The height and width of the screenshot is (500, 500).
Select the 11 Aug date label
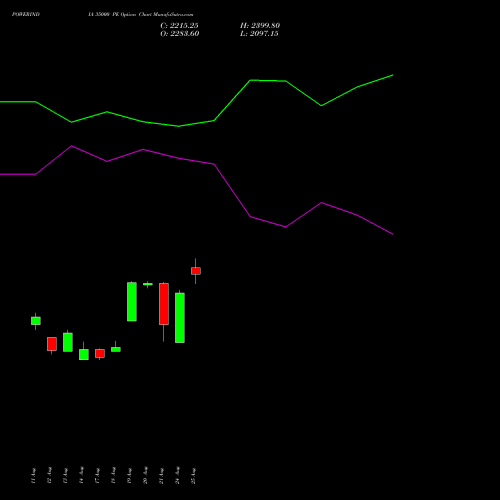point(33,476)
